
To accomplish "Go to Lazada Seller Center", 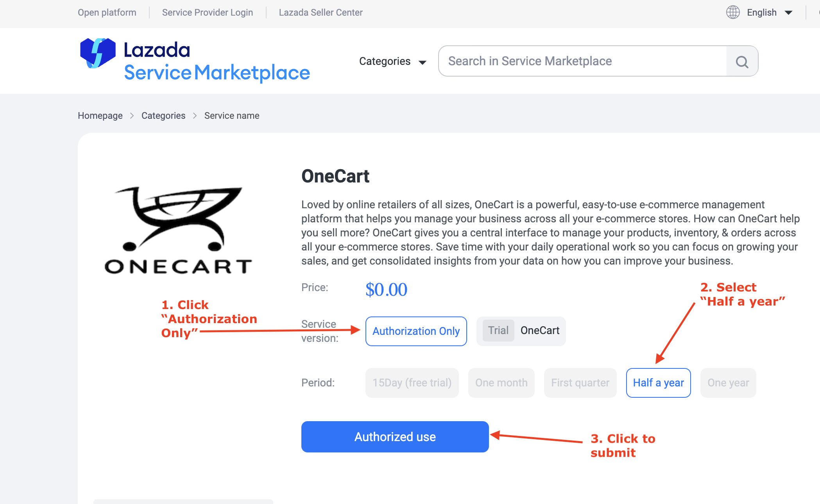I will click(320, 13).
